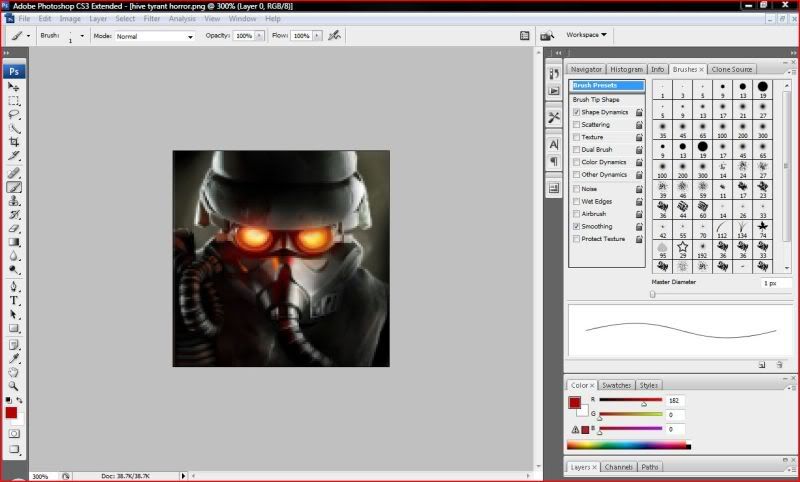Open the Layer menu
The height and width of the screenshot is (482, 800).
pyautogui.click(x=98, y=18)
